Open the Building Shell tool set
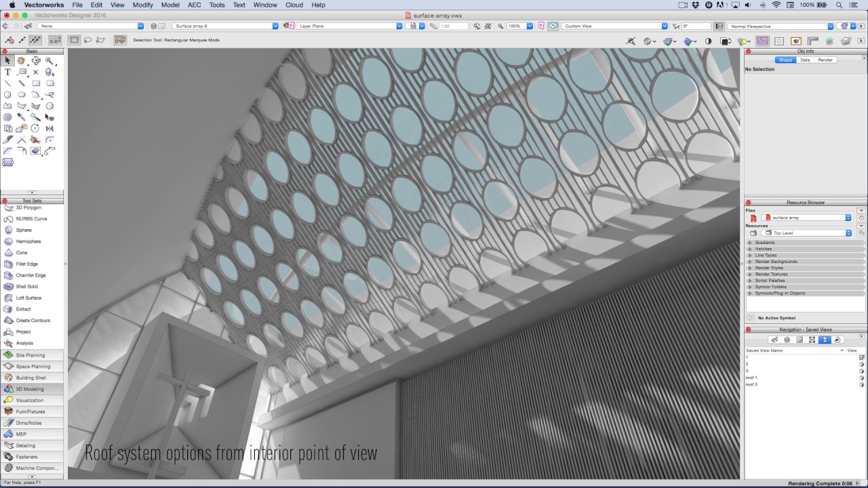This screenshot has height=488, width=868. tap(32, 378)
